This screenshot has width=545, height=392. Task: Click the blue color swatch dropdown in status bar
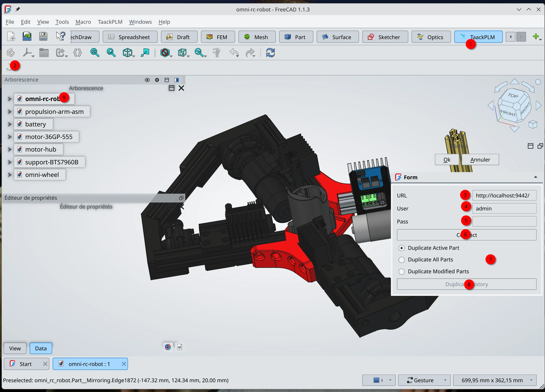point(379,380)
